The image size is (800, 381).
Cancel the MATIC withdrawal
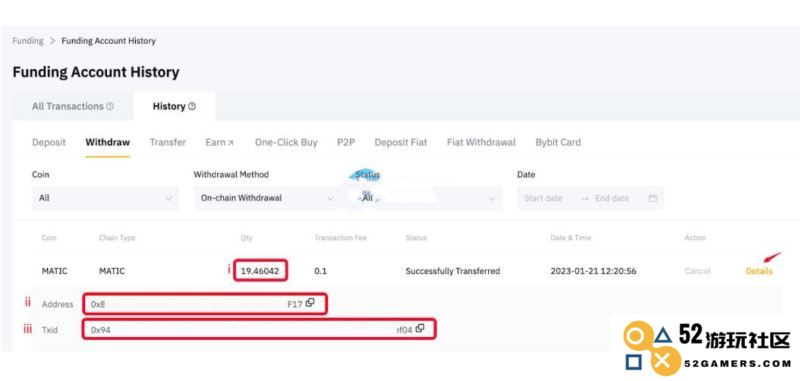point(697,271)
